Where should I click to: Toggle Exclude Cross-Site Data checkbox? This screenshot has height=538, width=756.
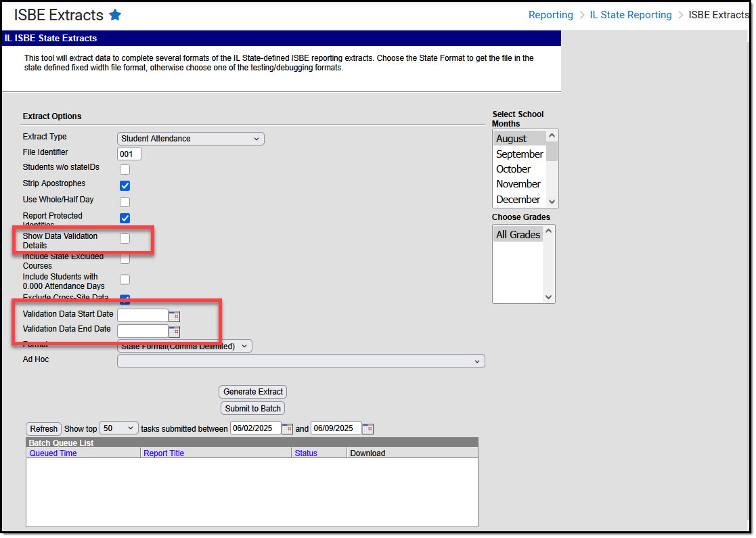[x=125, y=299]
